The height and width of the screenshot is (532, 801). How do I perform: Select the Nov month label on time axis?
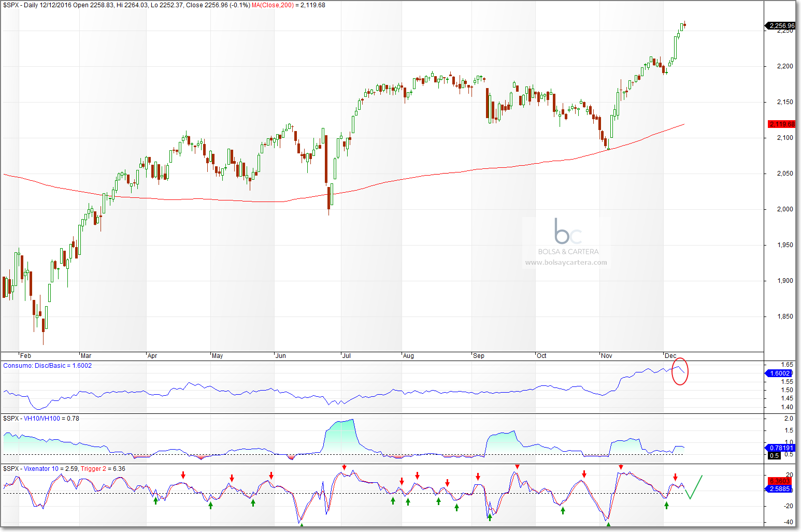point(607,356)
